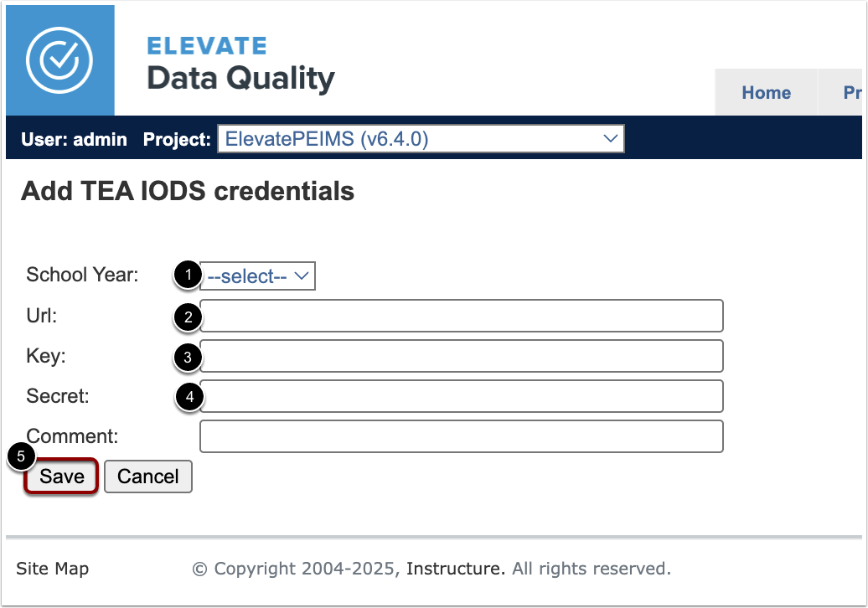
Task: Click the step 2 badge beside Url
Action: 189,316
